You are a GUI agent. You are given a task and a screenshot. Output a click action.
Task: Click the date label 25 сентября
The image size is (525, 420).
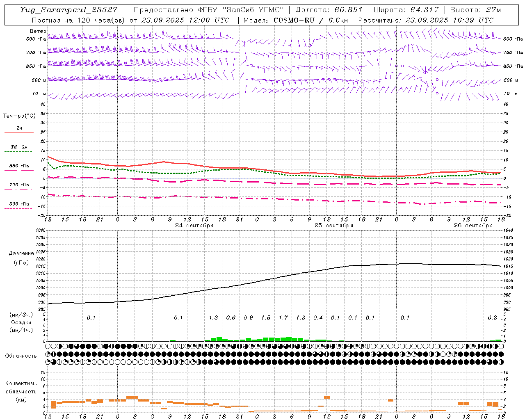tap(334, 226)
